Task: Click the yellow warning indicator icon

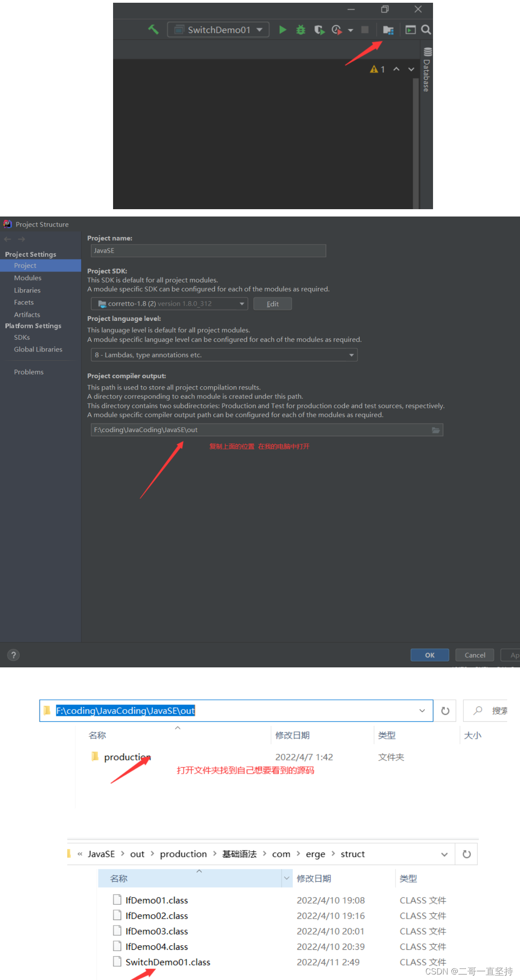Action: coord(374,69)
